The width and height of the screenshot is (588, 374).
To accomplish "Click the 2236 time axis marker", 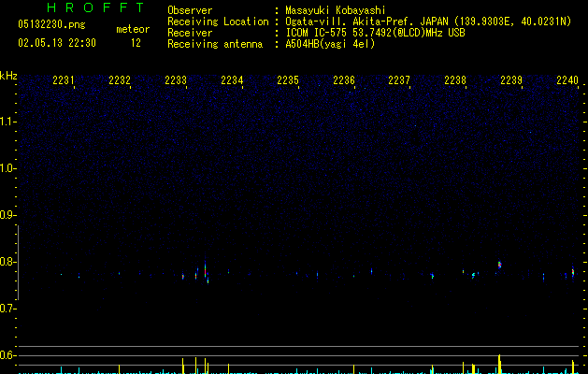I will [344, 80].
